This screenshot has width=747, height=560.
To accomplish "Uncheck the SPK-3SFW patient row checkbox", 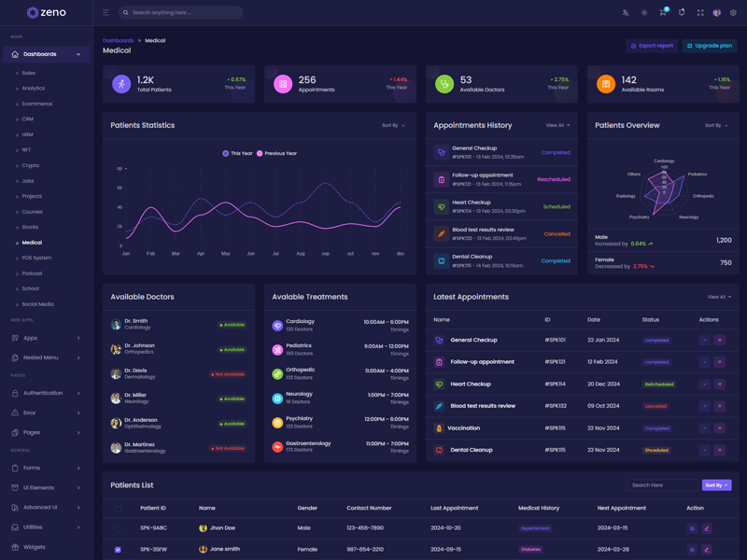I will pos(118,550).
